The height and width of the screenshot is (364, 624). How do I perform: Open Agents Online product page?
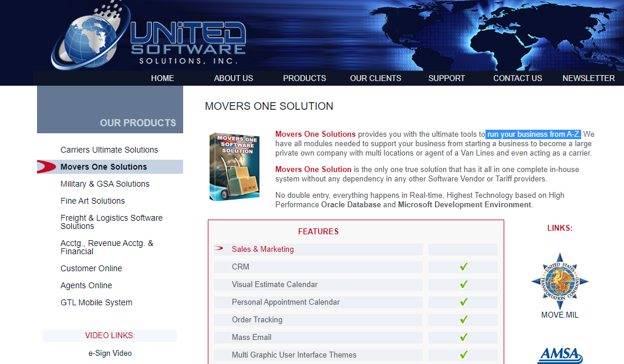[86, 286]
